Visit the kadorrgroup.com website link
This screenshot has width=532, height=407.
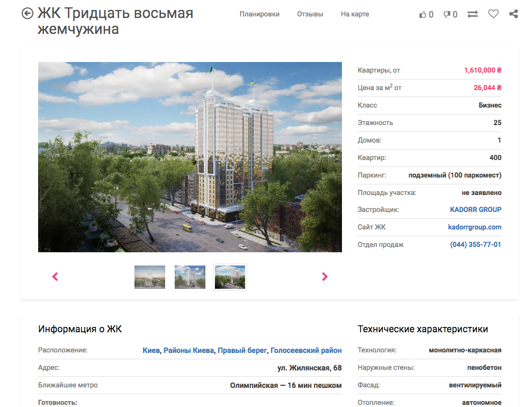(474, 227)
